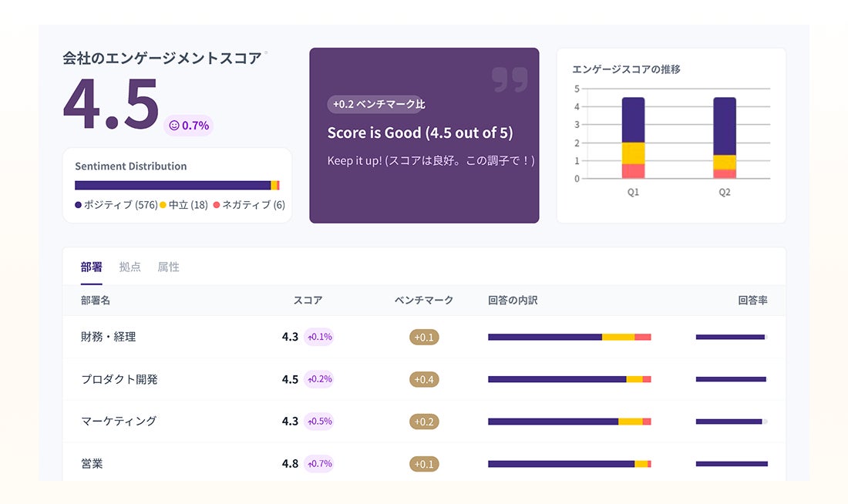Click the 財務・経理 response breakdown bar
This screenshot has width=848, height=504.
pyautogui.click(x=570, y=337)
